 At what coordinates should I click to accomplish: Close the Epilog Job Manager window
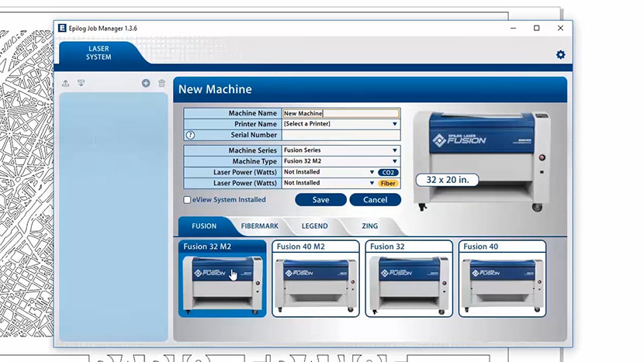pos(560,28)
